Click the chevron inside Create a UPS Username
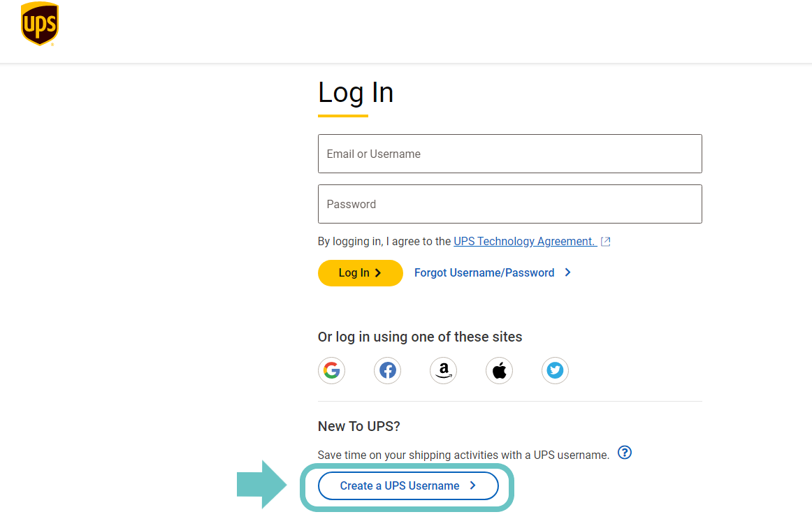812x526 pixels. (x=472, y=485)
